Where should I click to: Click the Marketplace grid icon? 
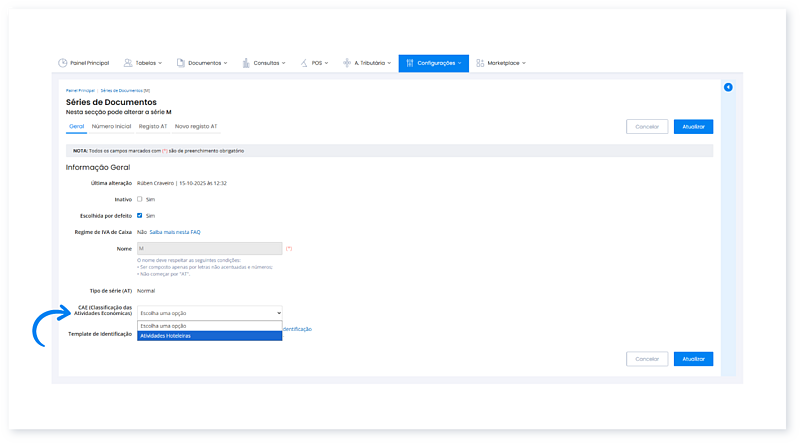[480, 63]
